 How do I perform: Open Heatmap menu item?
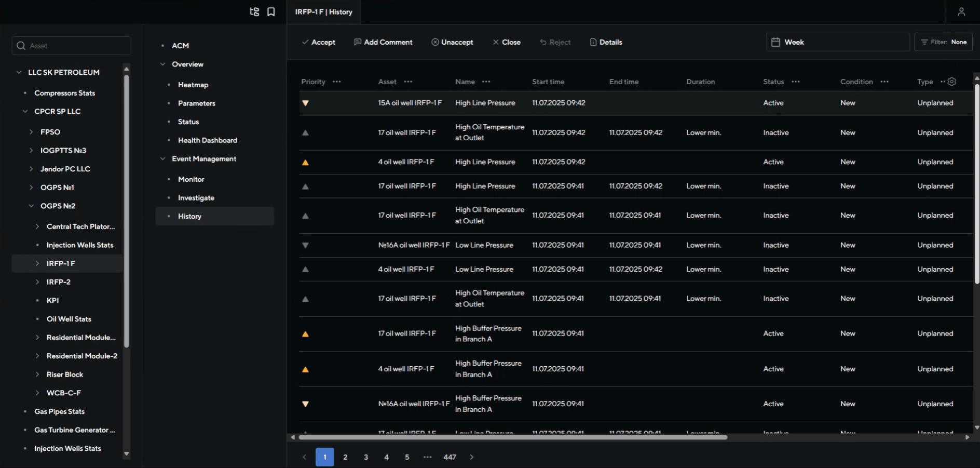coord(193,85)
